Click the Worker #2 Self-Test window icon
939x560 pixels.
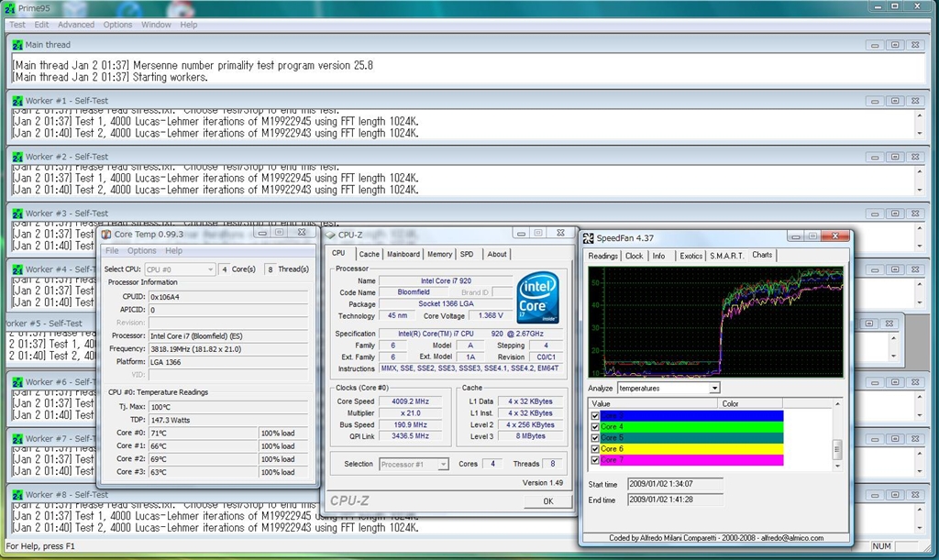click(17, 157)
